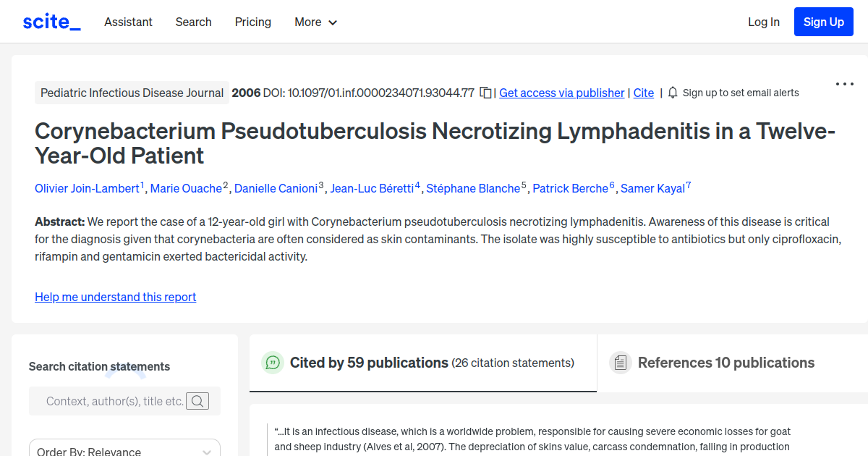This screenshot has height=456, width=868.
Task: Expand the More navigation menu
Action: 315,22
